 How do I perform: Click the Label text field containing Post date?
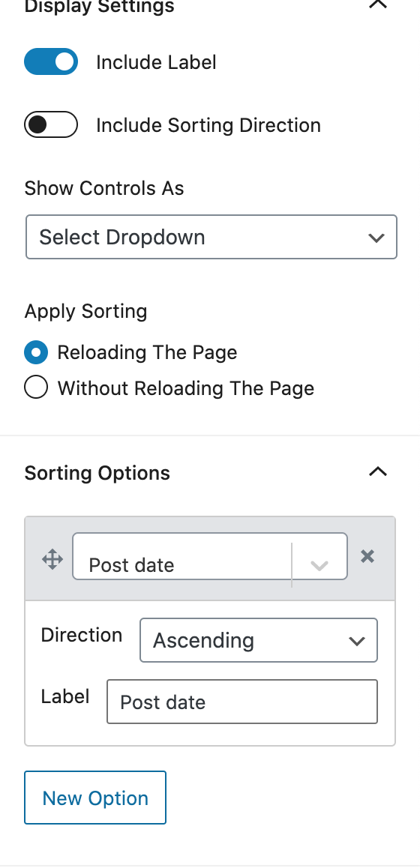click(242, 702)
